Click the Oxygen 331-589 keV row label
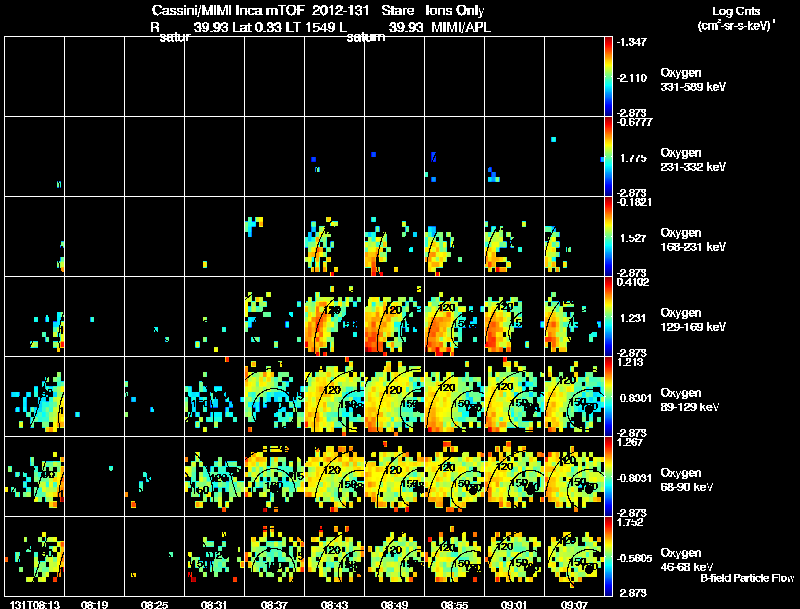The width and height of the screenshot is (800, 609). tap(693, 80)
